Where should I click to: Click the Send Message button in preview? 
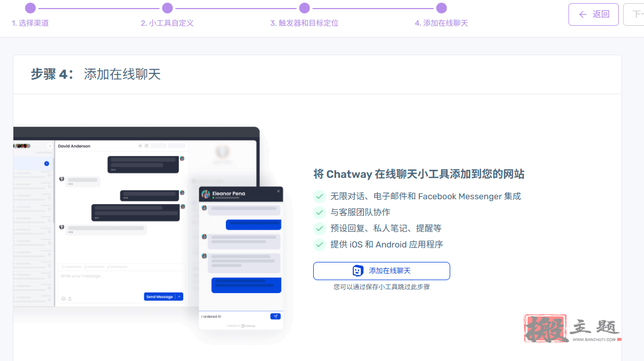(160, 297)
